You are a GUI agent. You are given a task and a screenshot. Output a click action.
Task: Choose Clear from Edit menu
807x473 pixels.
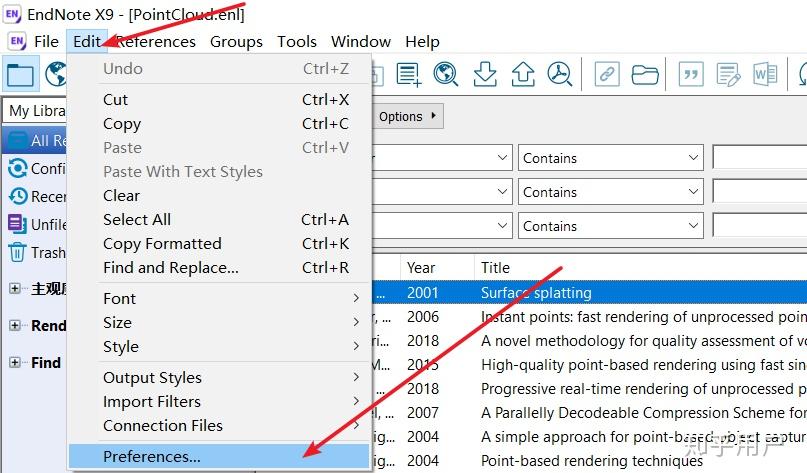[220, 196]
